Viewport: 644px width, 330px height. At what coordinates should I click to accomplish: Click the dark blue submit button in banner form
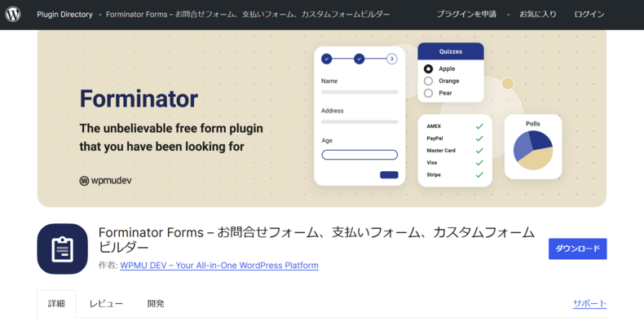389,175
